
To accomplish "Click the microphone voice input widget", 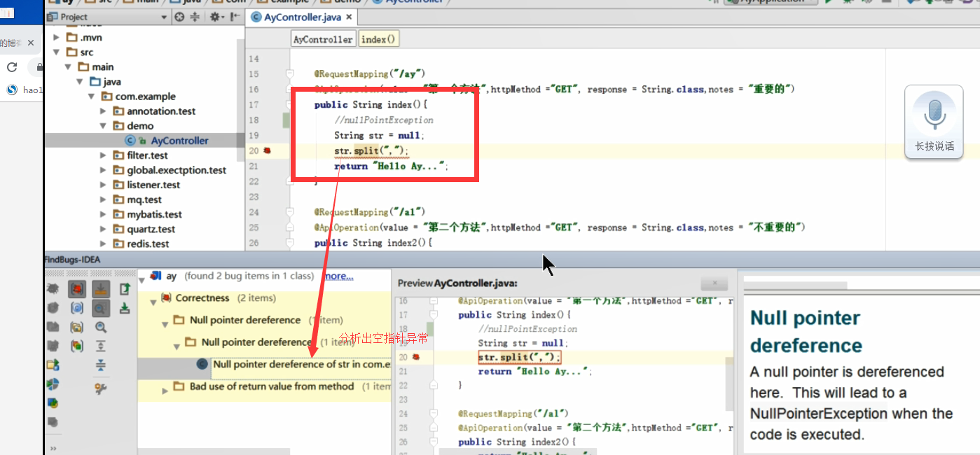I will click(934, 122).
